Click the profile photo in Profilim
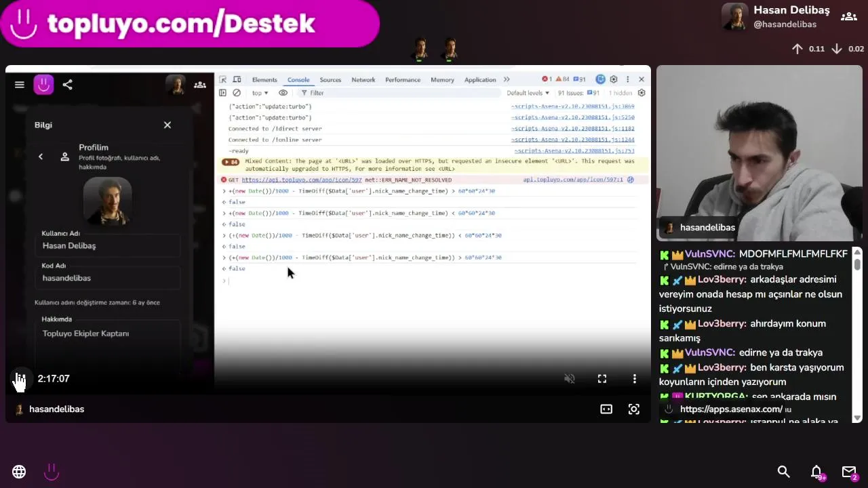The width and height of the screenshot is (868, 488). [107, 201]
